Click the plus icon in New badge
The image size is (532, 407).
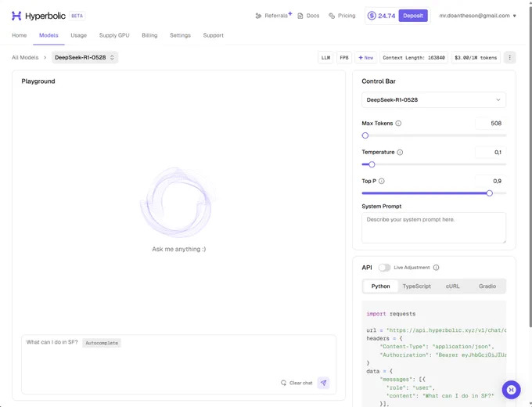361,58
